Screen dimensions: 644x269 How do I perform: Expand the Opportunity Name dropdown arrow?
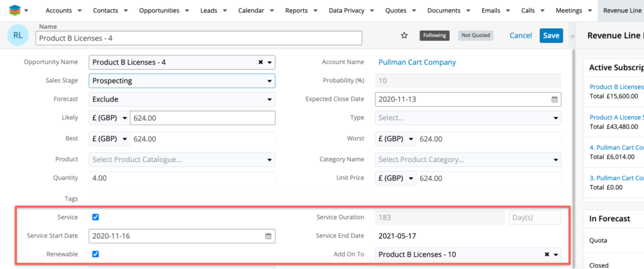tap(270, 63)
